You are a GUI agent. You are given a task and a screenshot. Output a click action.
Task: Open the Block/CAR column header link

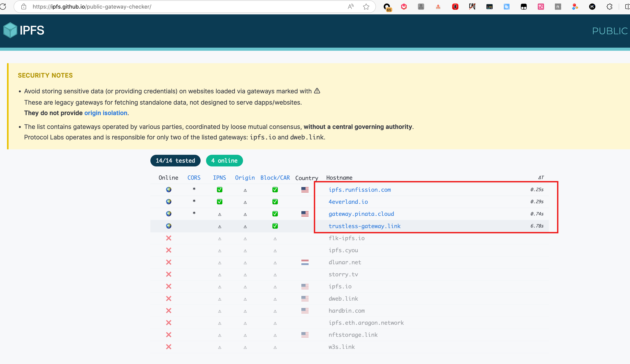point(275,178)
